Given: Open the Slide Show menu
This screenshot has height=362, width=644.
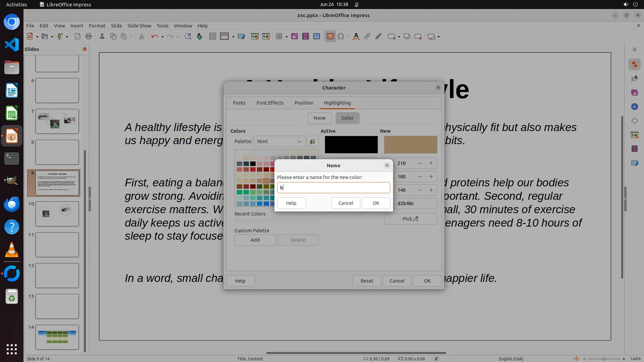Looking at the screenshot, I should point(139,25).
